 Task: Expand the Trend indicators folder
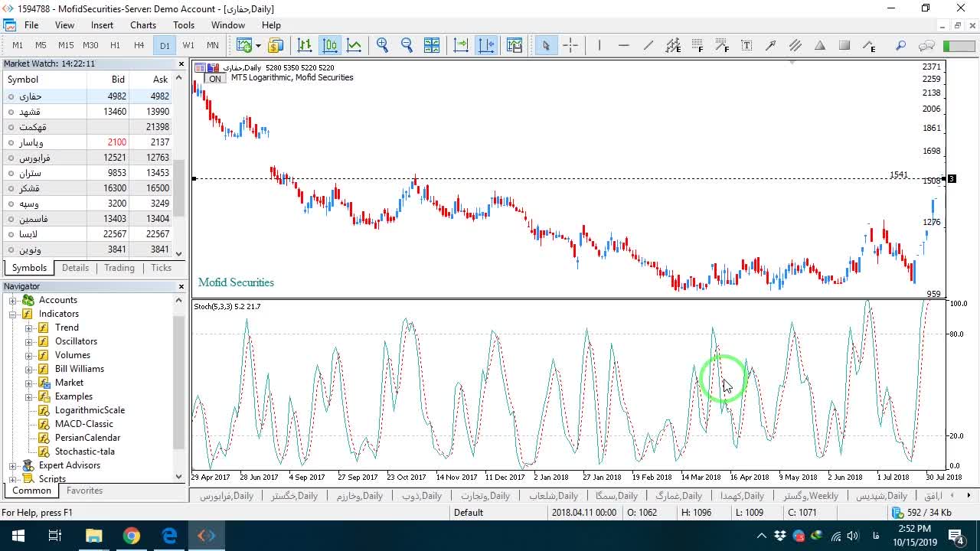coord(29,328)
